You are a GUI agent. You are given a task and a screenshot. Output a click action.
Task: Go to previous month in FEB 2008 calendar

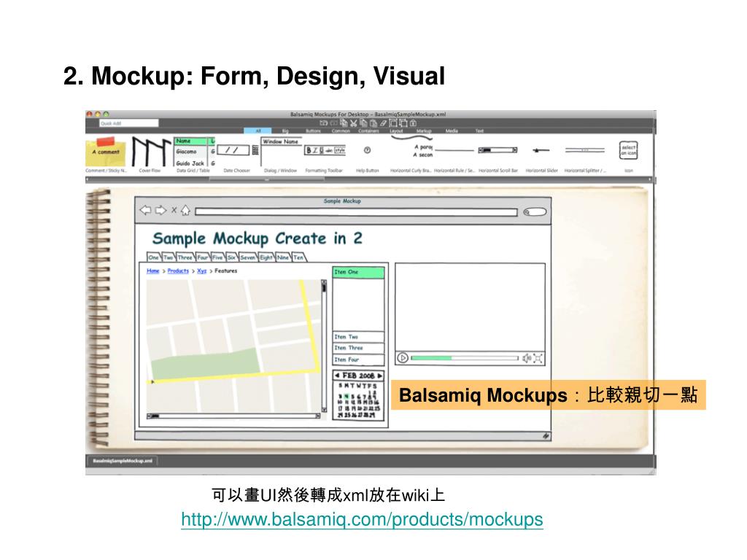coord(337,376)
